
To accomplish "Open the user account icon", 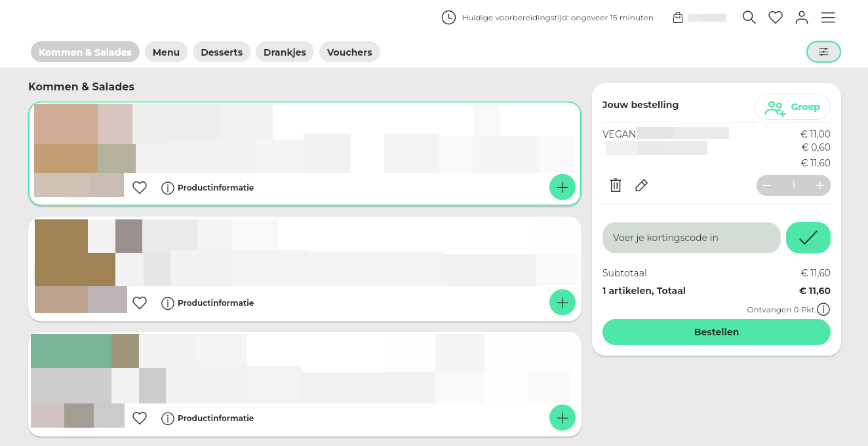I will 801,18.
